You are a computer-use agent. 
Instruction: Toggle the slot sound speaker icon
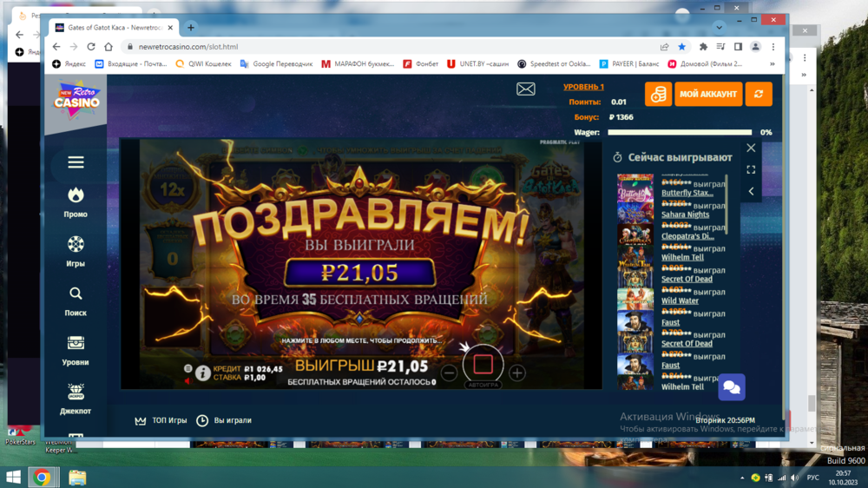[188, 380]
